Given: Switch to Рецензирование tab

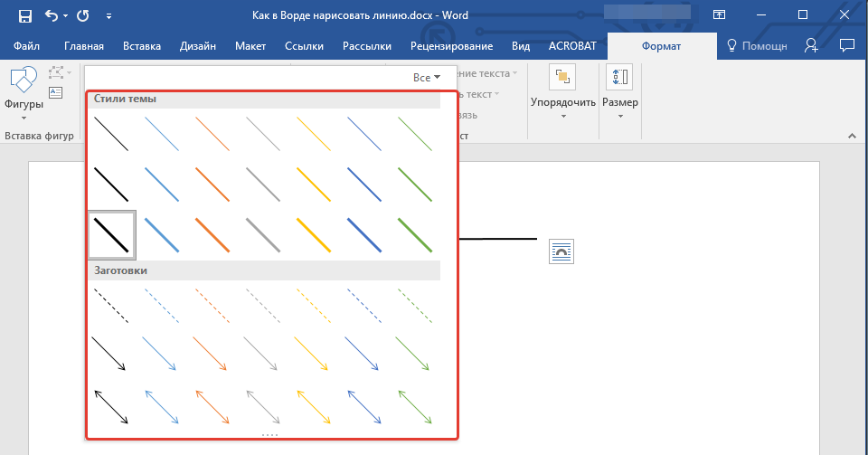Looking at the screenshot, I should click(x=452, y=46).
